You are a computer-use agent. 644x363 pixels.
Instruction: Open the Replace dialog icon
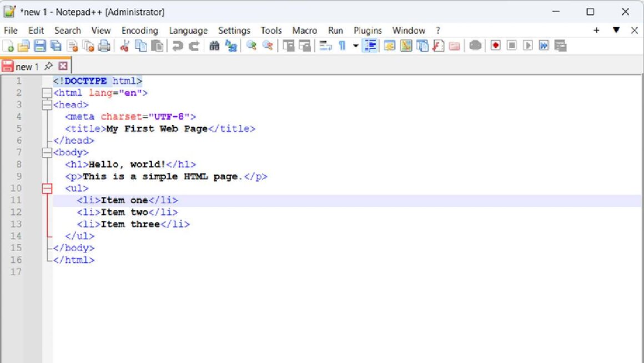tap(232, 46)
